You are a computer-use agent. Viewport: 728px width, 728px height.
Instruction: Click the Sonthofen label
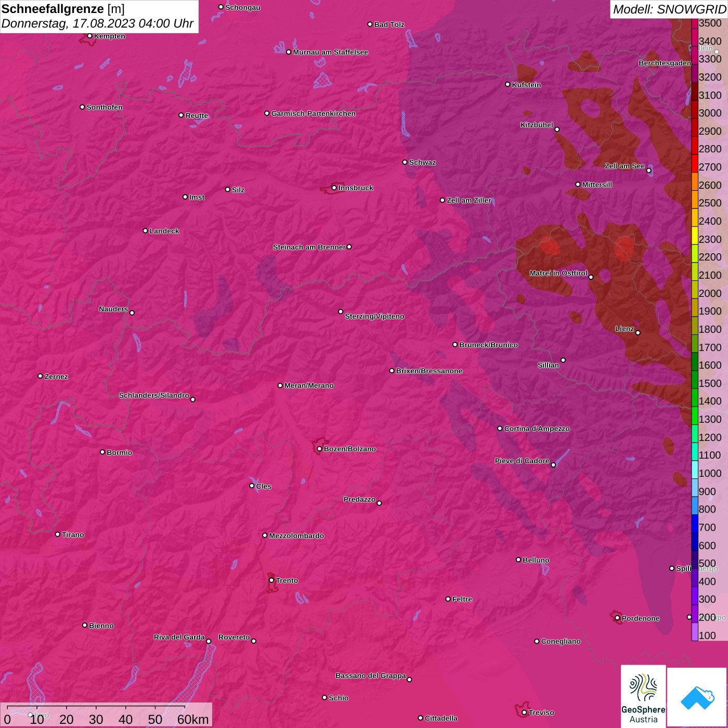coord(105,107)
